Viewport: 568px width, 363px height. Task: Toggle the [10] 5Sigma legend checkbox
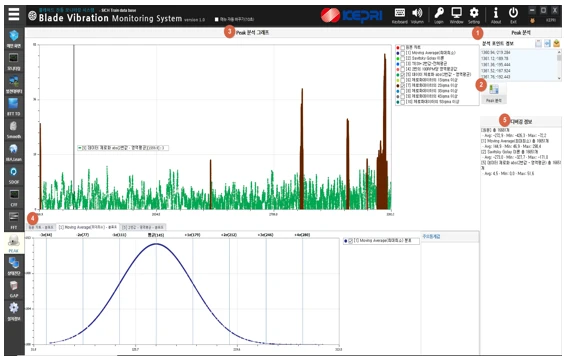(402, 102)
